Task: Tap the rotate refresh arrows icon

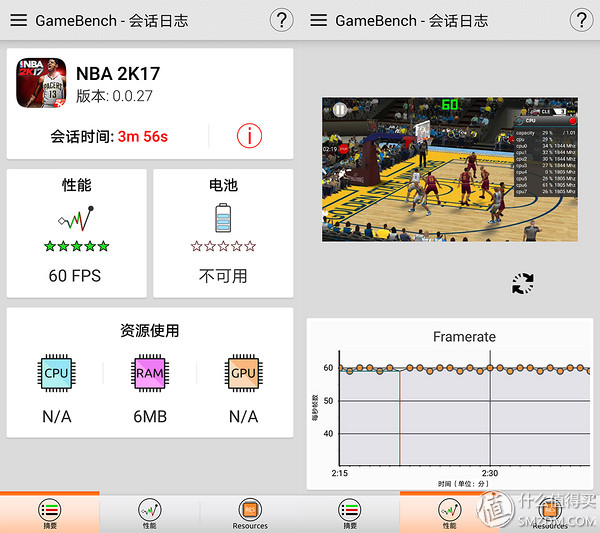Action: 523,284
